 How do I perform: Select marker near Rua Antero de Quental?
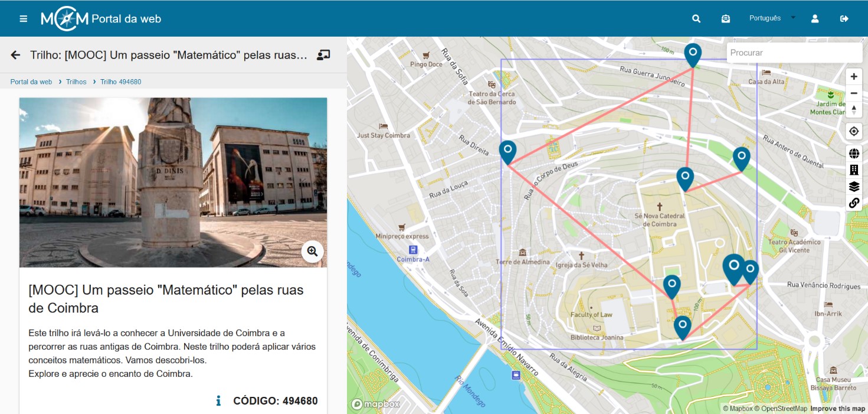(742, 158)
